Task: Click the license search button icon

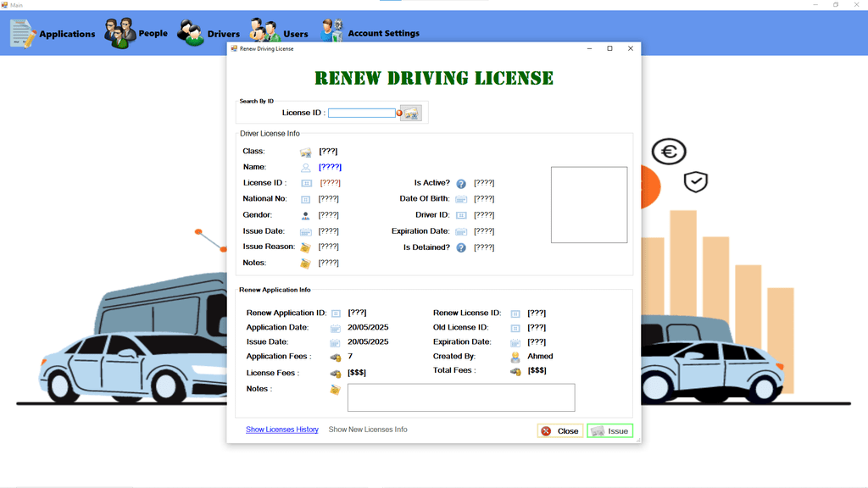Action: [411, 113]
